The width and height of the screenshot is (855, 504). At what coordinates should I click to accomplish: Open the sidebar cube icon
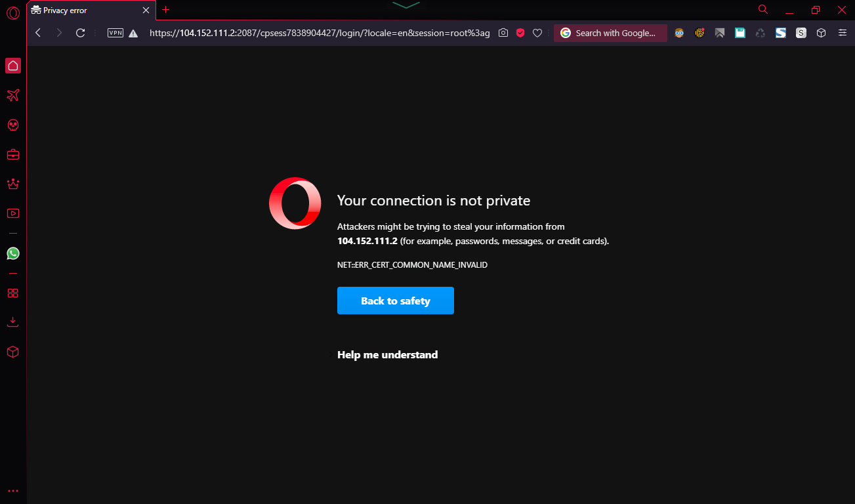point(13,352)
